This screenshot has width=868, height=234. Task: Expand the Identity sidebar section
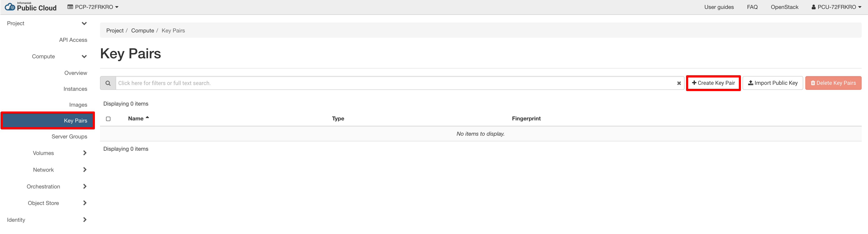(x=47, y=220)
